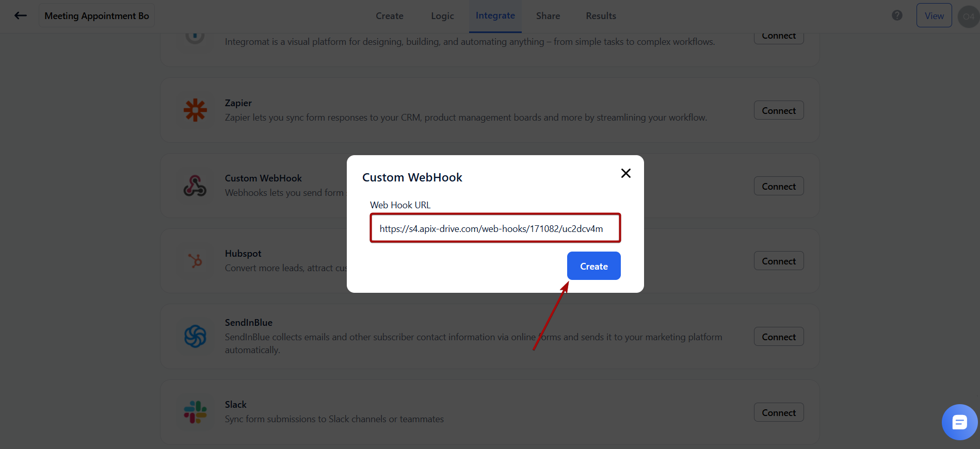Switch to the Create tab
Viewport: 980px width, 449px height.
point(390,16)
